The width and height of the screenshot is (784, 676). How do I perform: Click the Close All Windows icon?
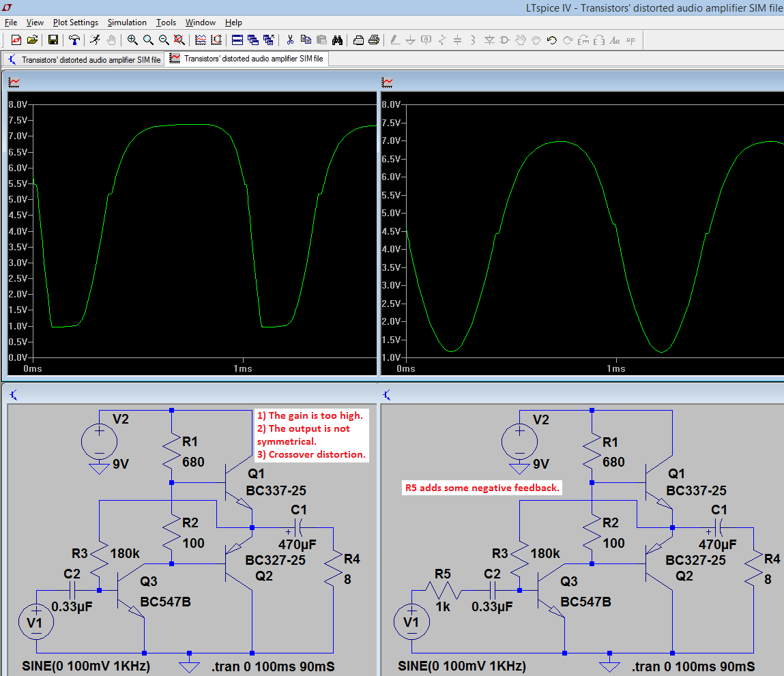click(x=269, y=40)
